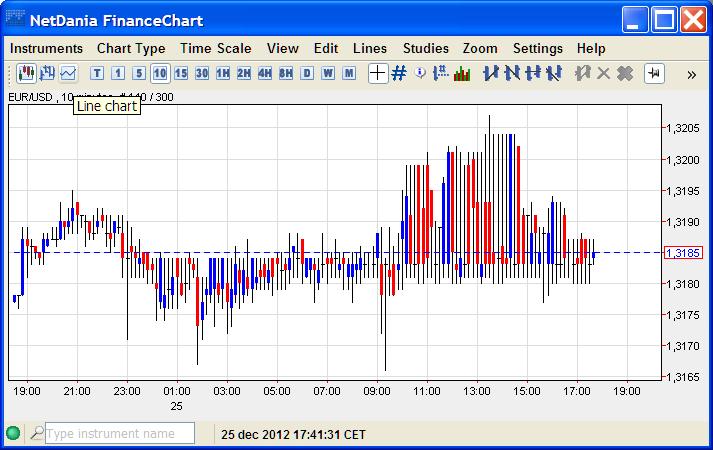The height and width of the screenshot is (450, 713).
Task: Expand the toolbar overflow chevron
Action: pyautogui.click(x=691, y=74)
